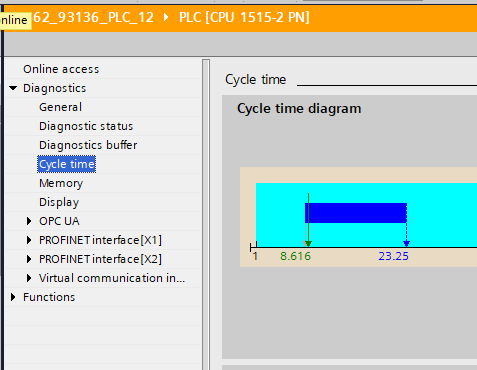Screen dimensions: 477x370
Task: Expand PROFINET interface[X2] arrow
Action: pyautogui.click(x=29, y=259)
